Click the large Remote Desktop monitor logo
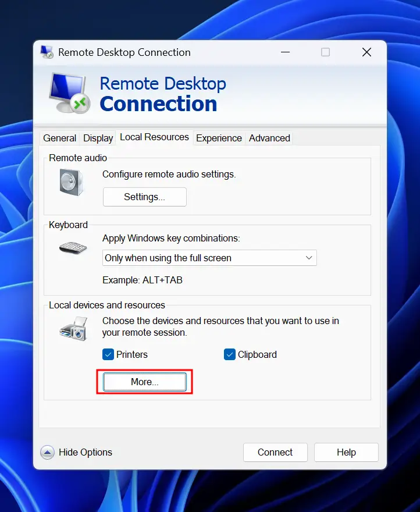 tap(70, 93)
